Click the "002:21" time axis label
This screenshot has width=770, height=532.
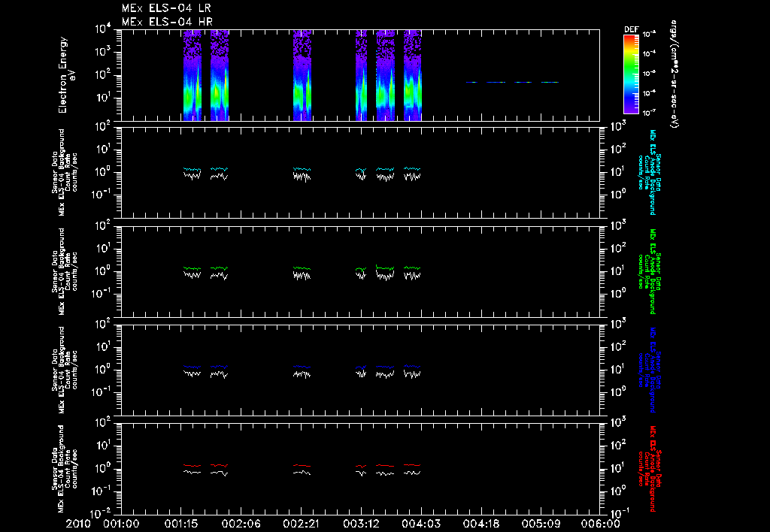pos(301,524)
